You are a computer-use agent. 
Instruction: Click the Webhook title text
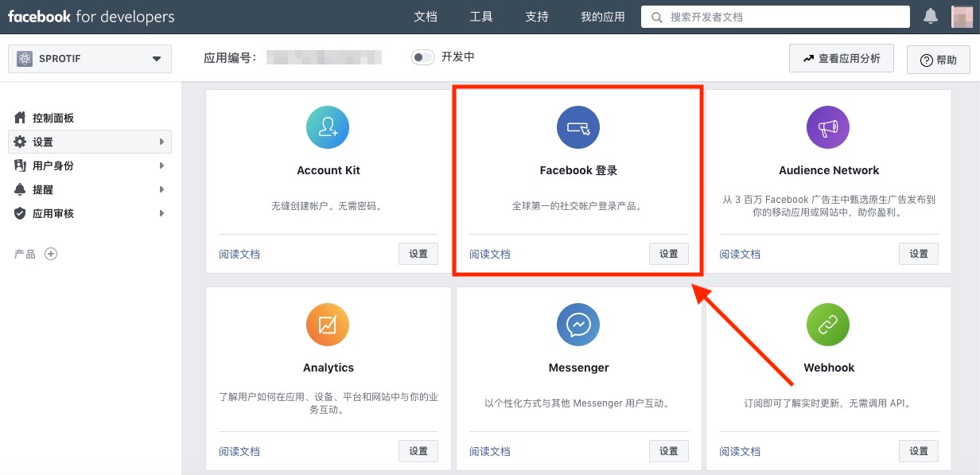(x=829, y=368)
